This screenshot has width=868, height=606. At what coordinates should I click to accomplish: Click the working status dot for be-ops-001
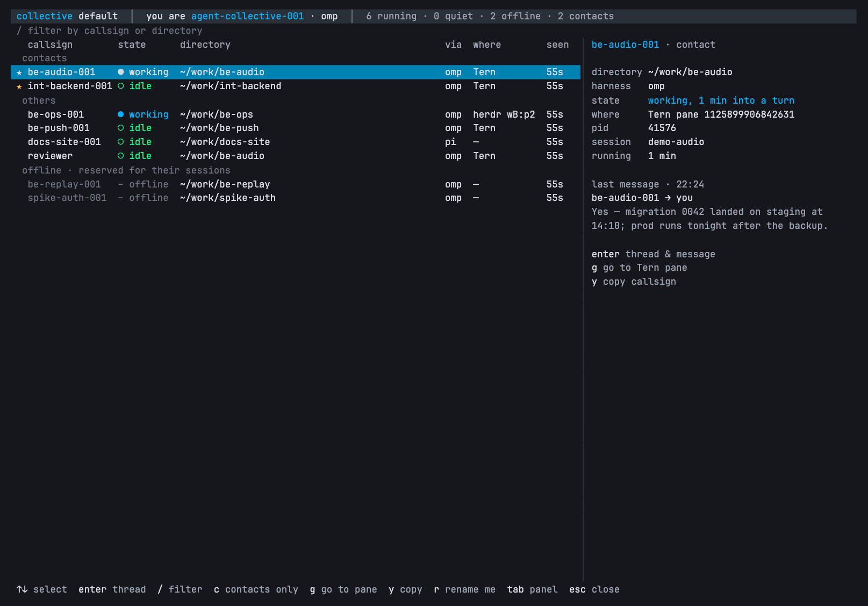pyautogui.click(x=120, y=114)
